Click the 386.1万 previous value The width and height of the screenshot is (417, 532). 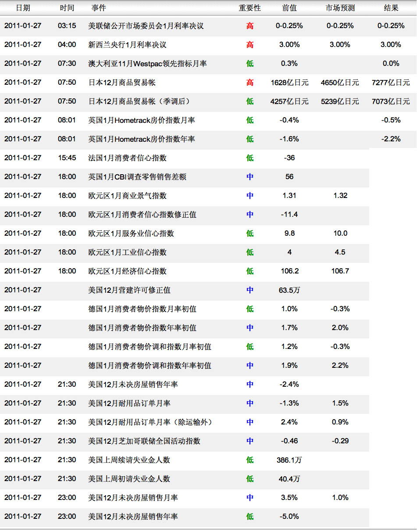coord(289,460)
